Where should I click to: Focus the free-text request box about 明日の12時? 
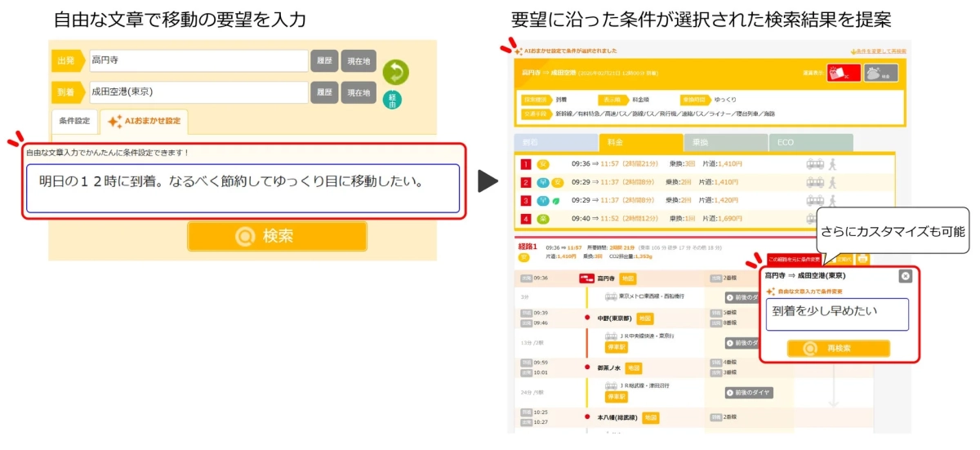[x=243, y=189]
